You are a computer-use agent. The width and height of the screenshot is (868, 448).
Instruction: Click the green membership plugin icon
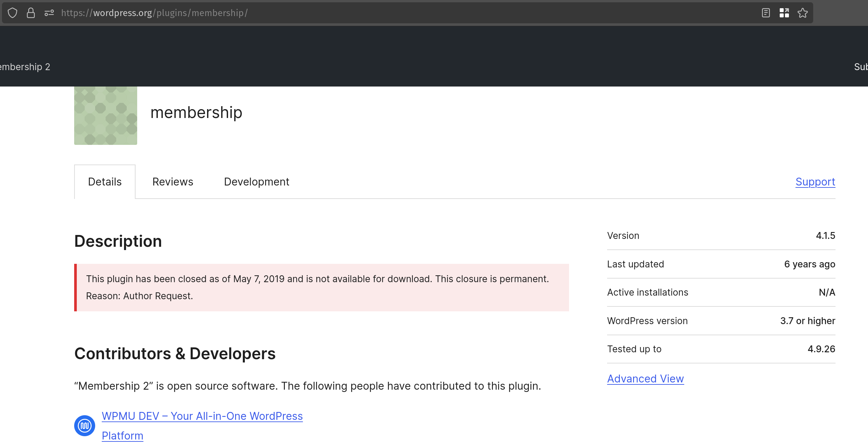(x=105, y=115)
